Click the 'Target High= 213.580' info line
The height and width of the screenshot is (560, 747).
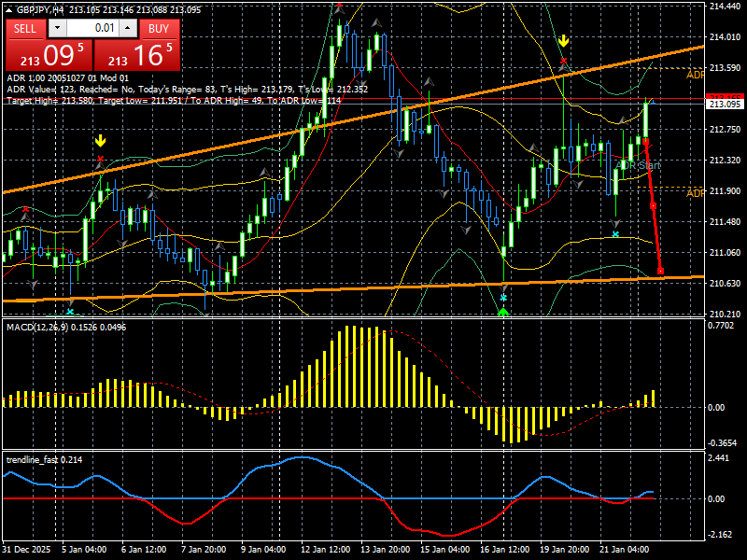coord(174,101)
